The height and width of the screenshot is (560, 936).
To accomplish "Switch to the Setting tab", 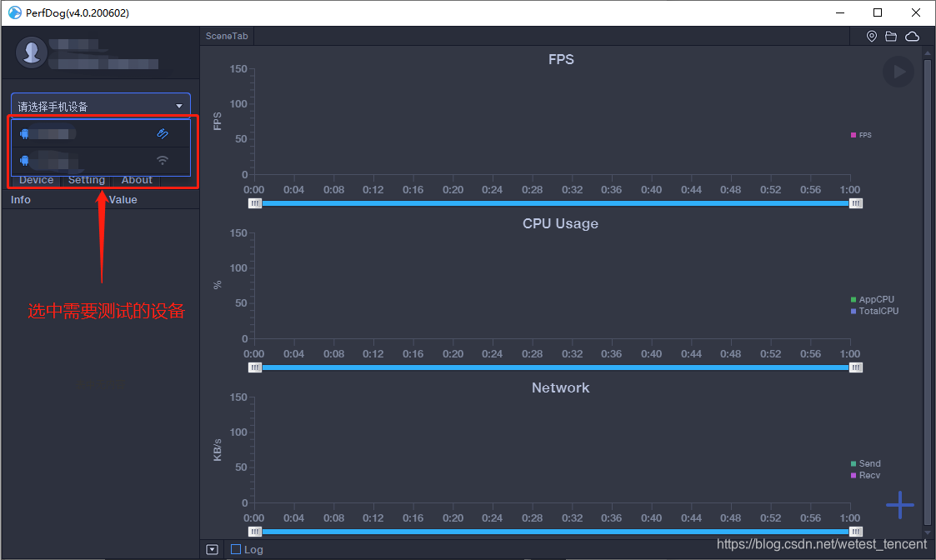I will [87, 180].
